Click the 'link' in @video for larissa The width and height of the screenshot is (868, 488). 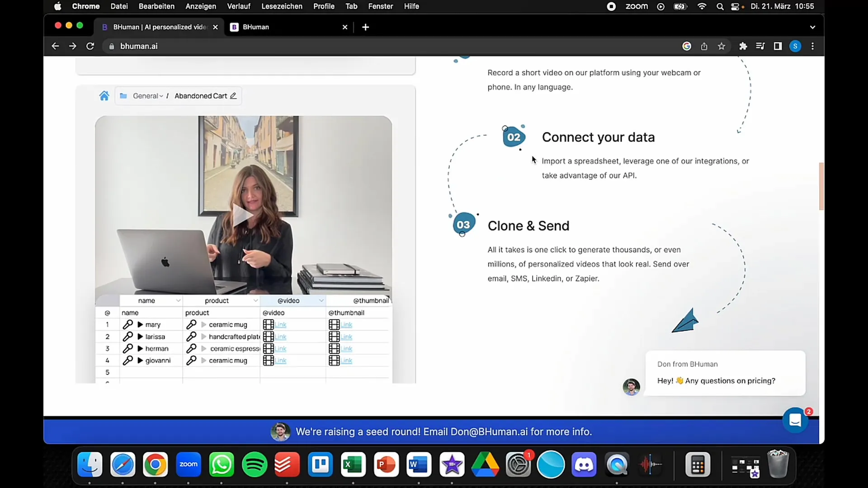pyautogui.click(x=281, y=336)
